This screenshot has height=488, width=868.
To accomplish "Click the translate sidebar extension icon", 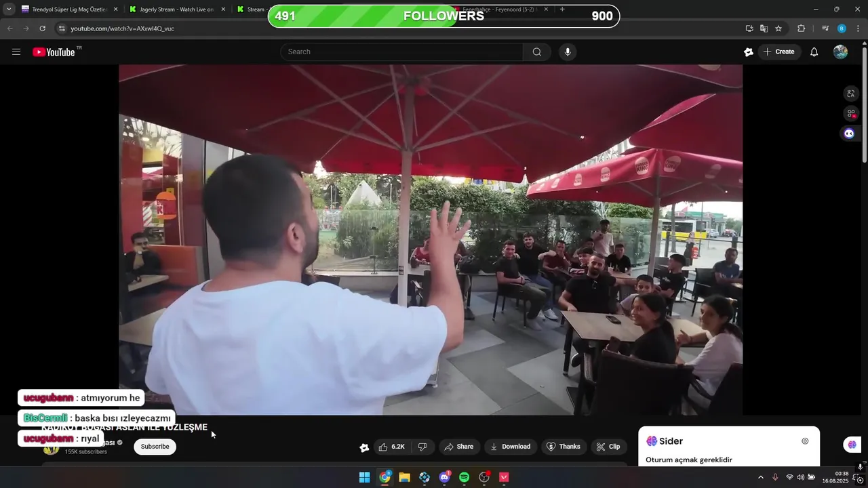I will pos(850,94).
